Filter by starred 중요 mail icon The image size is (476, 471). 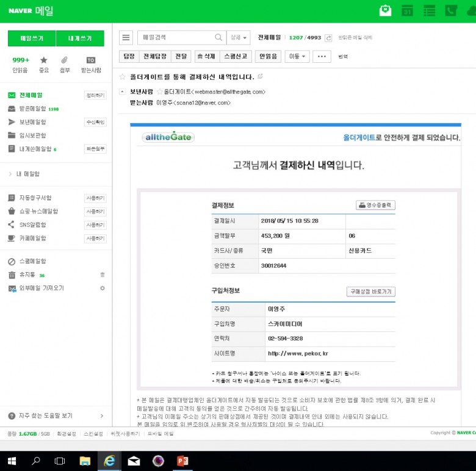[x=44, y=60]
